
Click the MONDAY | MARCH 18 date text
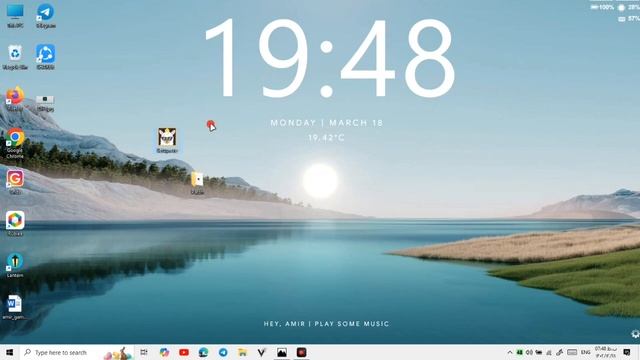pos(327,123)
